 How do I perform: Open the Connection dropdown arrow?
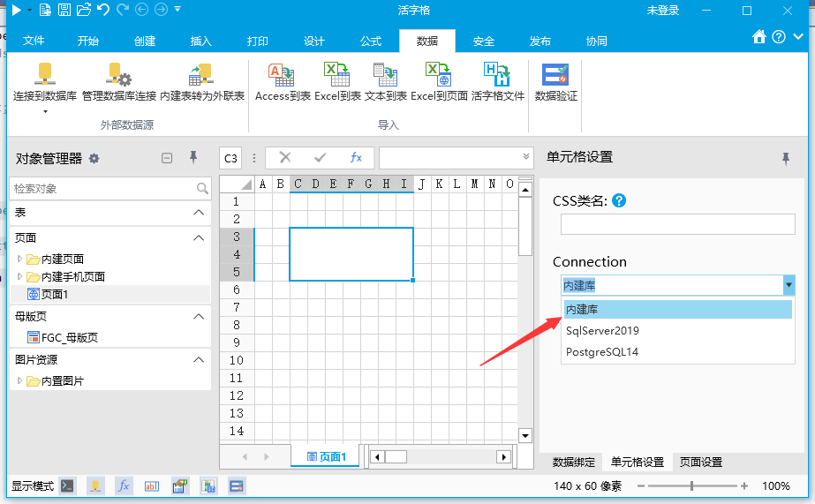point(789,285)
